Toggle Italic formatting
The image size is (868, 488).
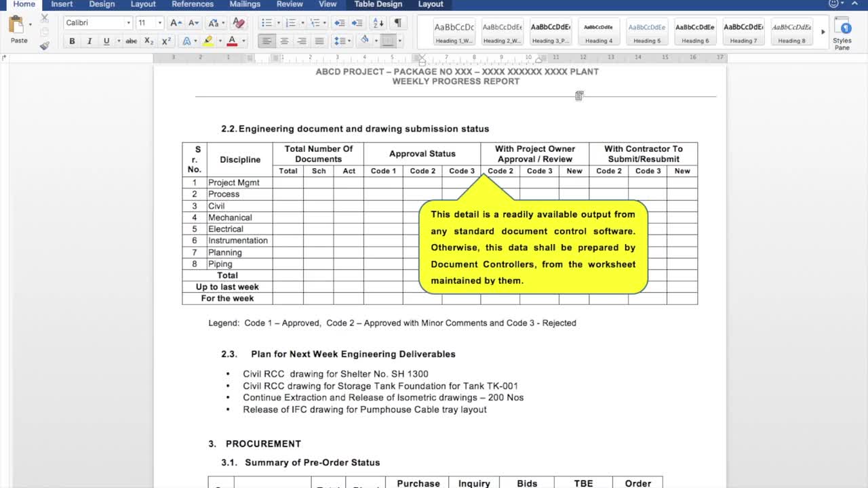89,41
